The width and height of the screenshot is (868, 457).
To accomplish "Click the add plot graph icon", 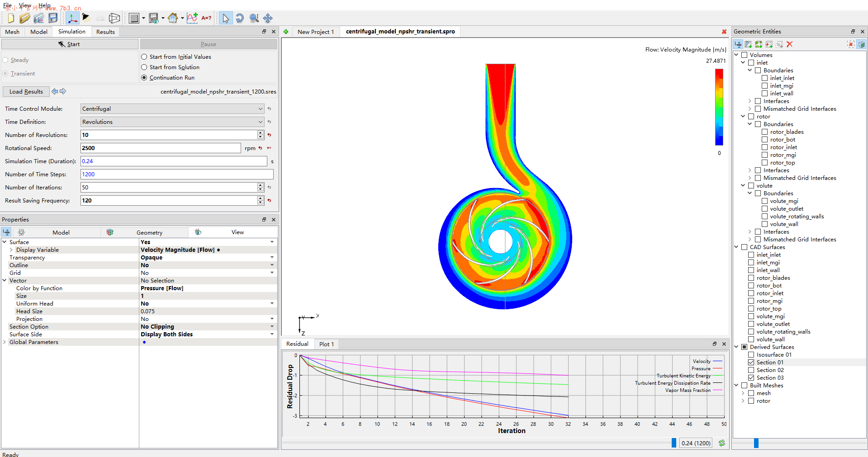I will pyautogui.click(x=192, y=18).
